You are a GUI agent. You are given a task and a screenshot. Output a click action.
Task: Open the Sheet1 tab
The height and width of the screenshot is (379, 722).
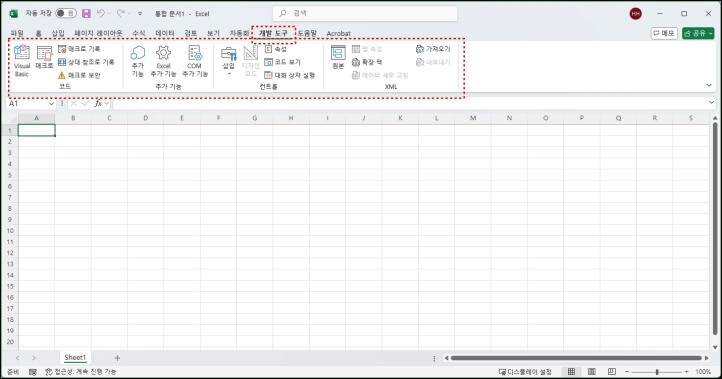coord(75,357)
